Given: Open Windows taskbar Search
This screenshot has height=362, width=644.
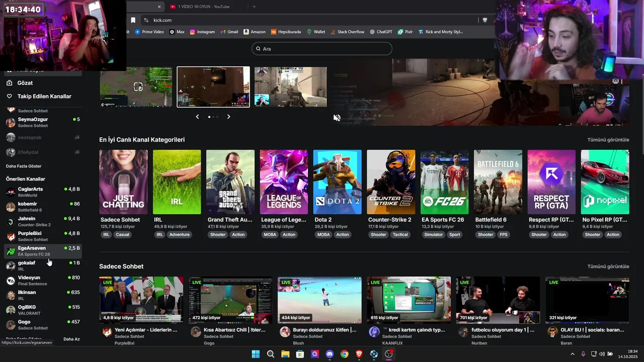Looking at the screenshot, I should (270, 354).
